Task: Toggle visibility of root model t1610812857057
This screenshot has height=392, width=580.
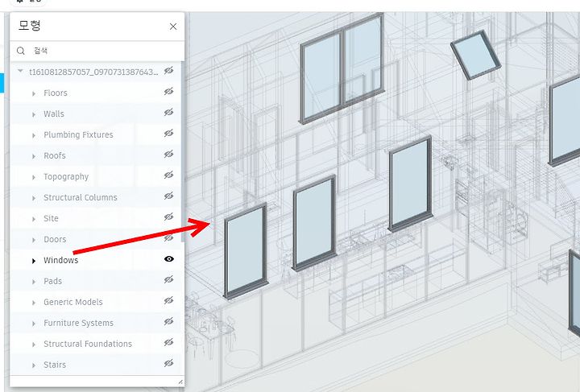Action: tap(168, 71)
